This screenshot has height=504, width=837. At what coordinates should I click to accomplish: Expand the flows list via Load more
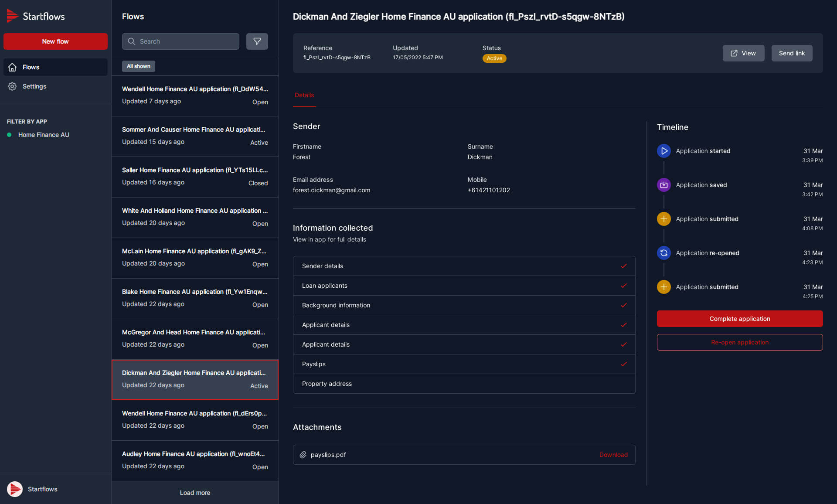[195, 492]
